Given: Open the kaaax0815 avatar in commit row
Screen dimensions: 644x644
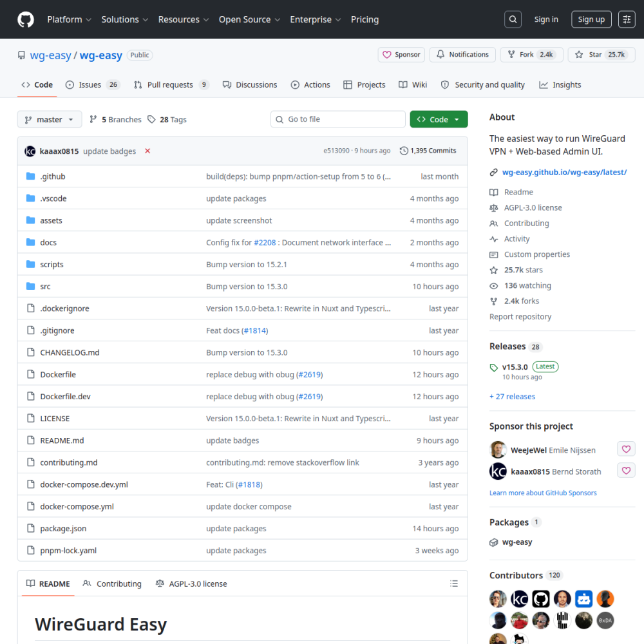Looking at the screenshot, I should (30, 151).
